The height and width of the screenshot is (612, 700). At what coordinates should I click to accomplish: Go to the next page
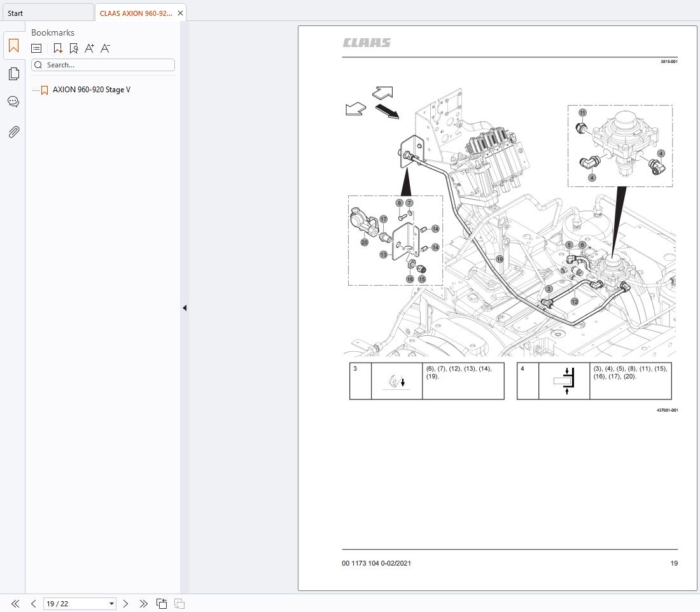pos(125,604)
